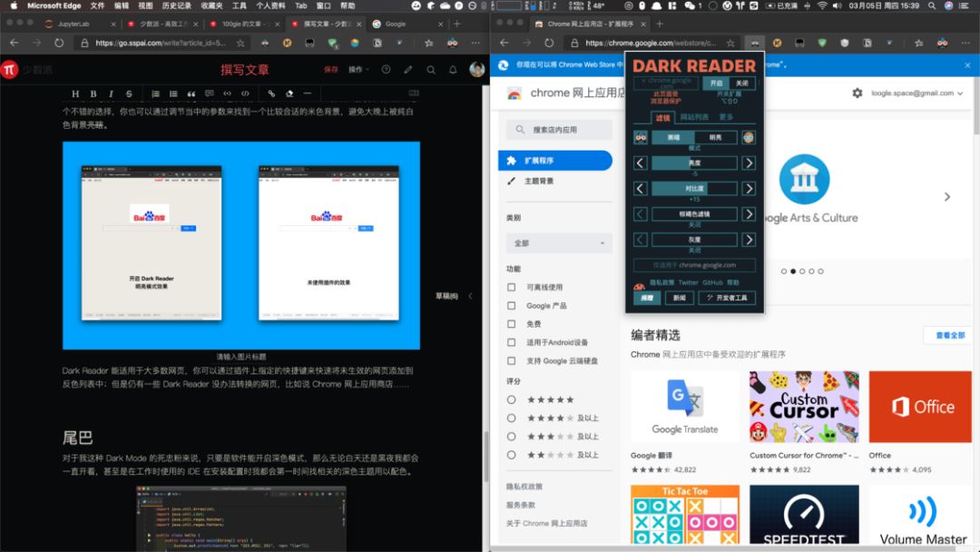Open the help question mark icon

387,69
